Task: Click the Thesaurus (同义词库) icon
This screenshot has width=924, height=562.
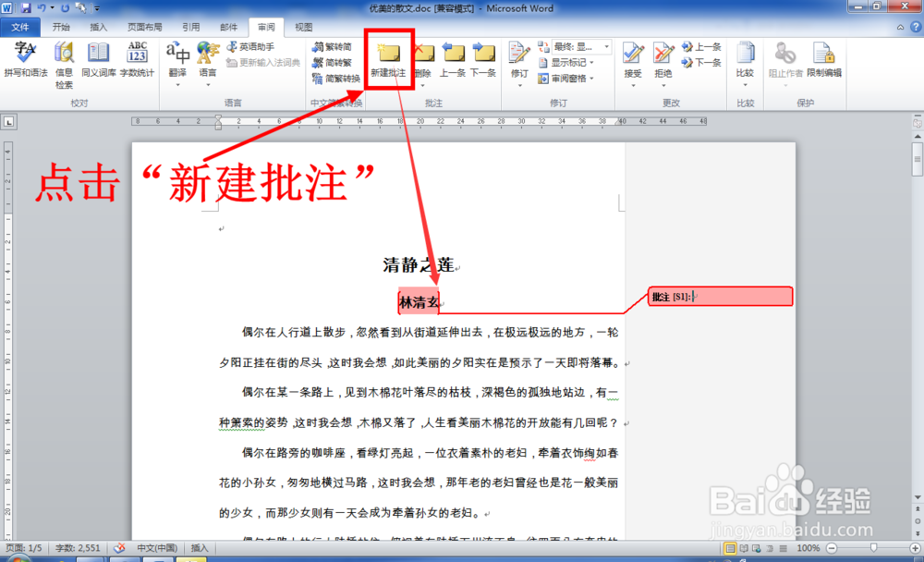Action: (95, 54)
